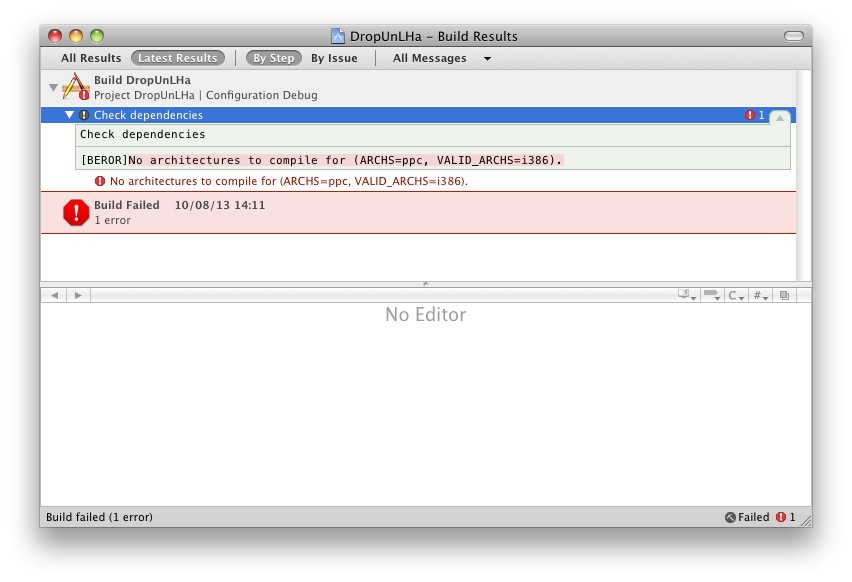The height and width of the screenshot is (582, 852).
Task: Toggle toolbar with the pill button in title bar
Action: [x=794, y=36]
